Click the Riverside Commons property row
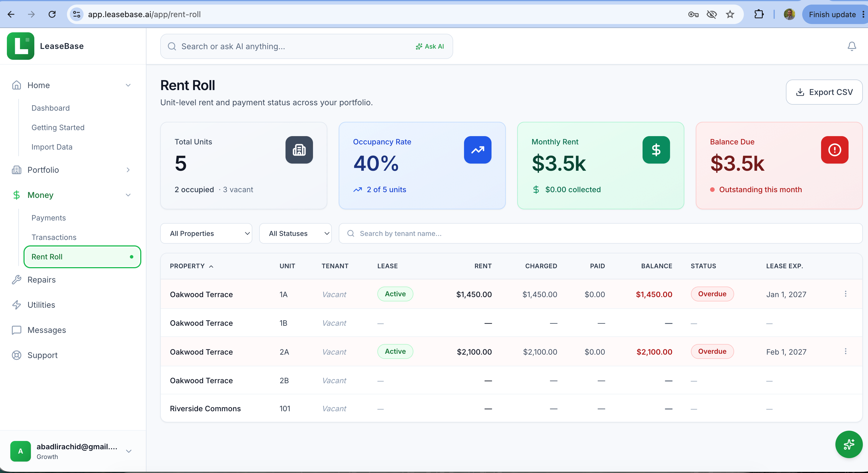 coord(511,408)
